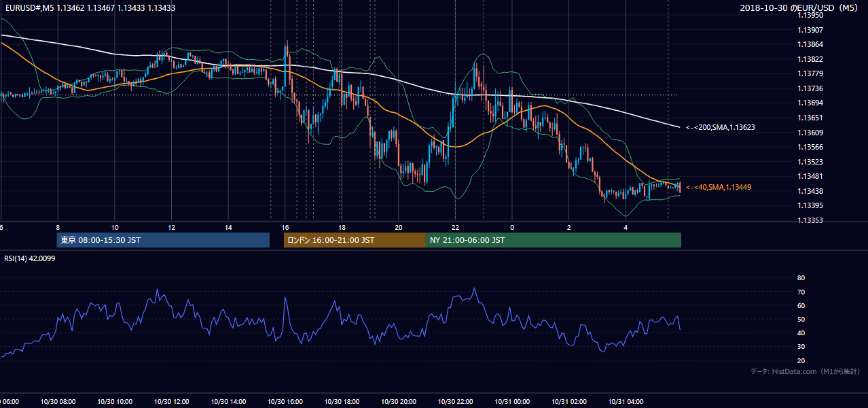
Task: Click price axis value 1.13353
Action: (810, 220)
